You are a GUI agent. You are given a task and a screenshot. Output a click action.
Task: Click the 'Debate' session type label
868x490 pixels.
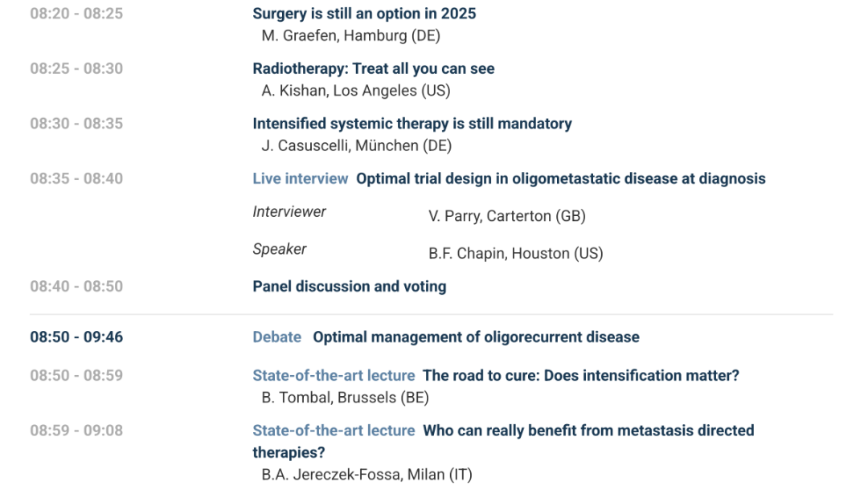point(277,337)
